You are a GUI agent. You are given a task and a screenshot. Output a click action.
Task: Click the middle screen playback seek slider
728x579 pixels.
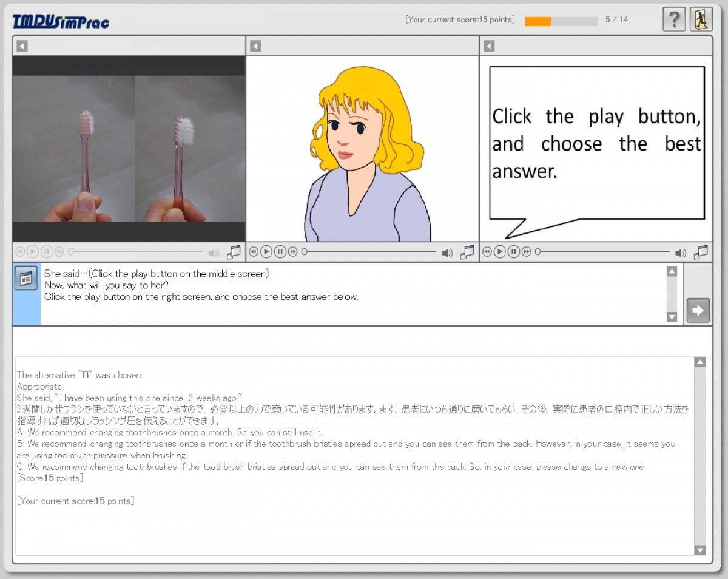tap(370, 252)
